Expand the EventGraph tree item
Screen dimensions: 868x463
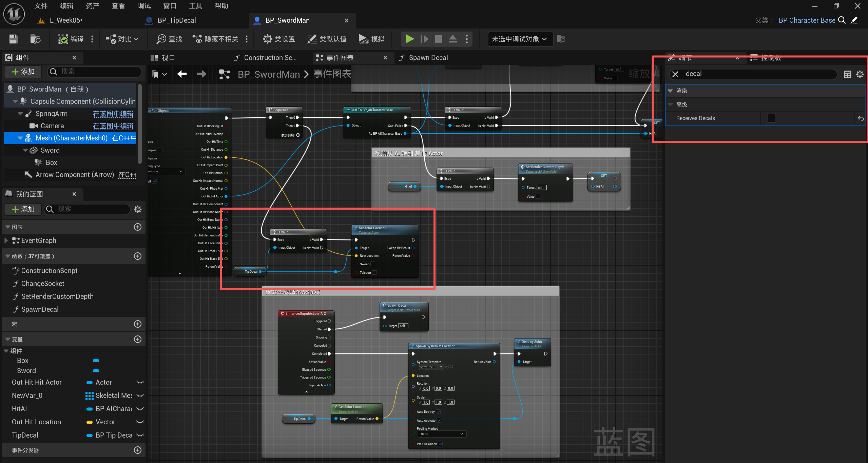6,240
